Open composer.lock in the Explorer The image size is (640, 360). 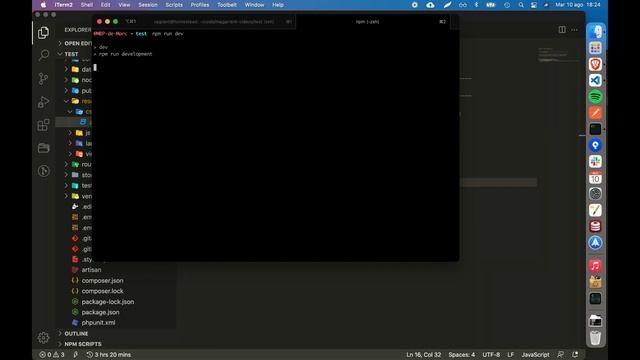[102, 291]
